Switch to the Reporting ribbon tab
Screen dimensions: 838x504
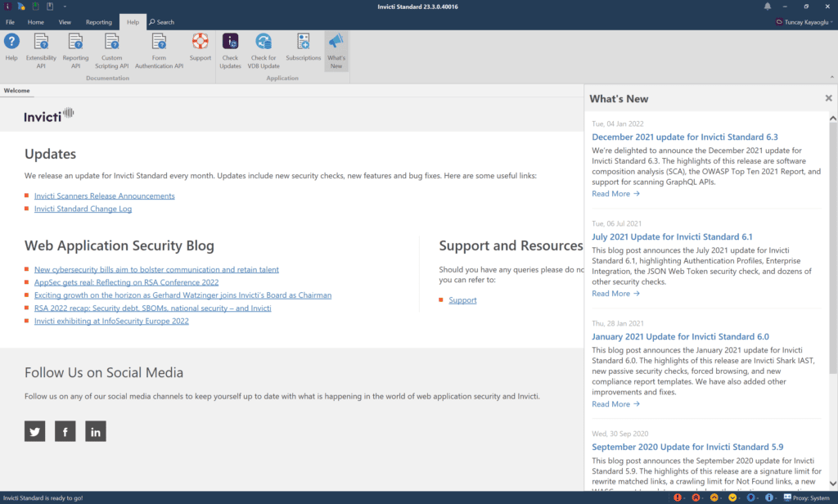[99, 22]
